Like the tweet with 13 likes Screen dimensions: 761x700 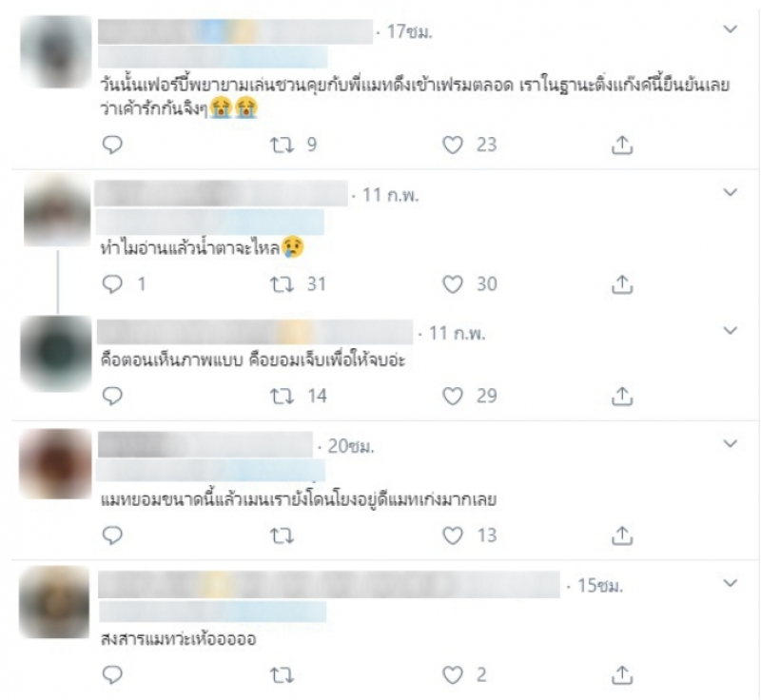(453, 536)
